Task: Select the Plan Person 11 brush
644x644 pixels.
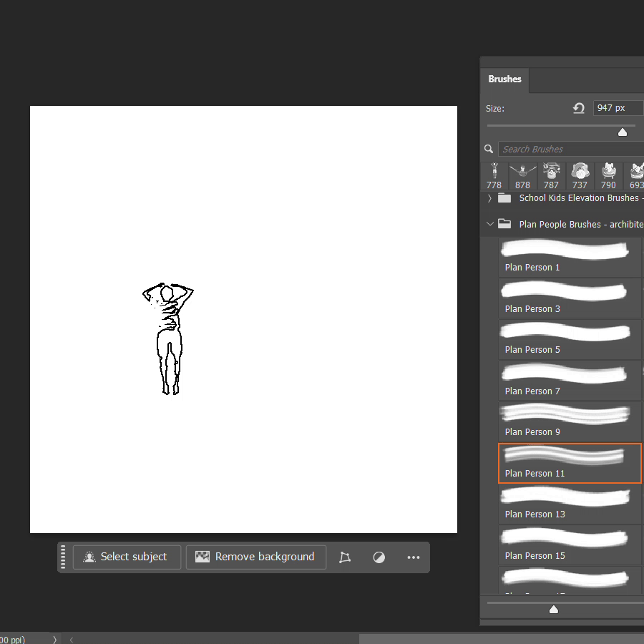Action: pyautogui.click(x=570, y=463)
